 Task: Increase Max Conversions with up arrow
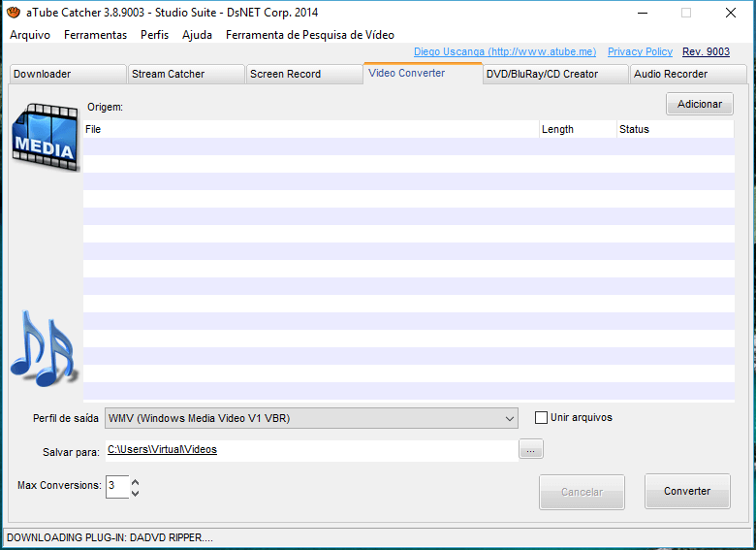(135, 481)
